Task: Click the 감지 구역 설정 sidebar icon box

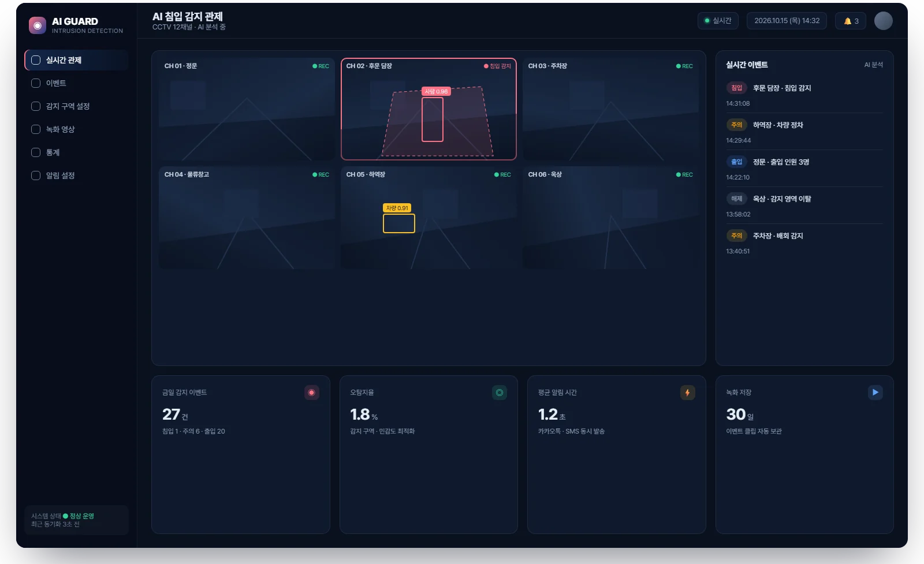Action: click(36, 106)
